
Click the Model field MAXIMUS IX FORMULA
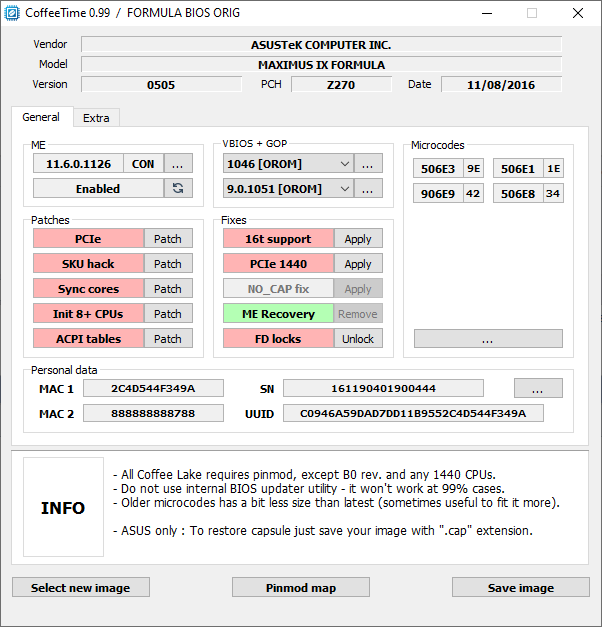[321, 64]
